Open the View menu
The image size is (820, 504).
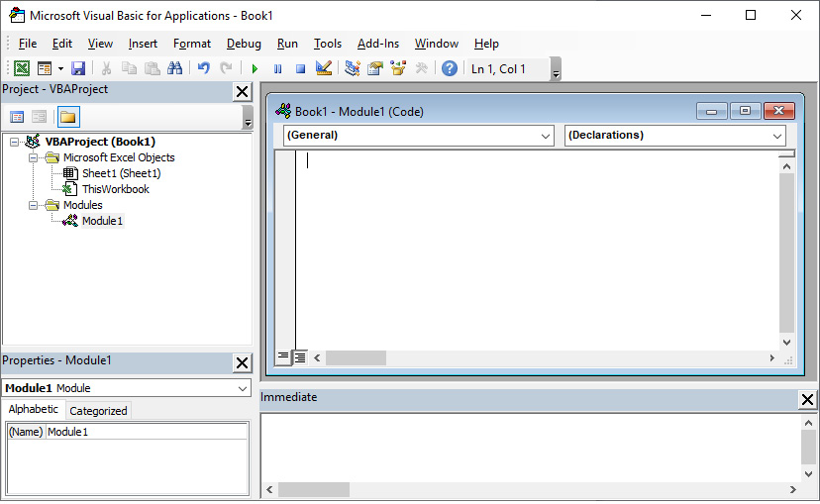(100, 44)
